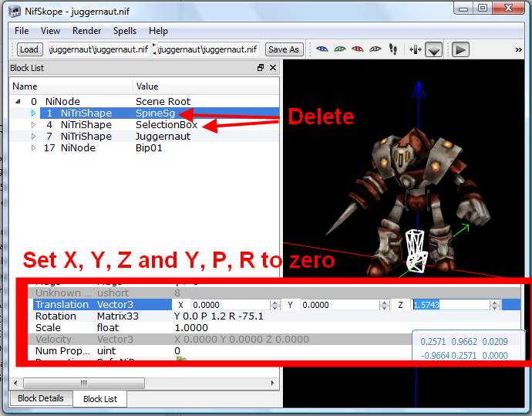Click the white wireframe selection box in viewport
The height and width of the screenshot is (416, 532).
pyautogui.click(x=416, y=252)
